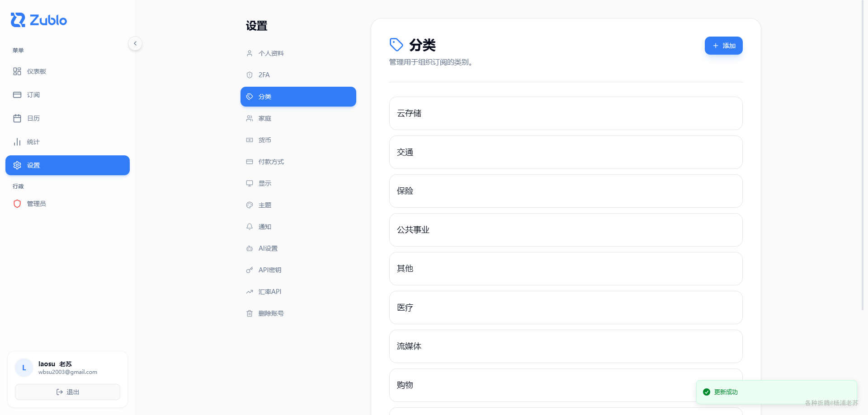Select the 分类 settings tab
868x415 pixels.
298,97
